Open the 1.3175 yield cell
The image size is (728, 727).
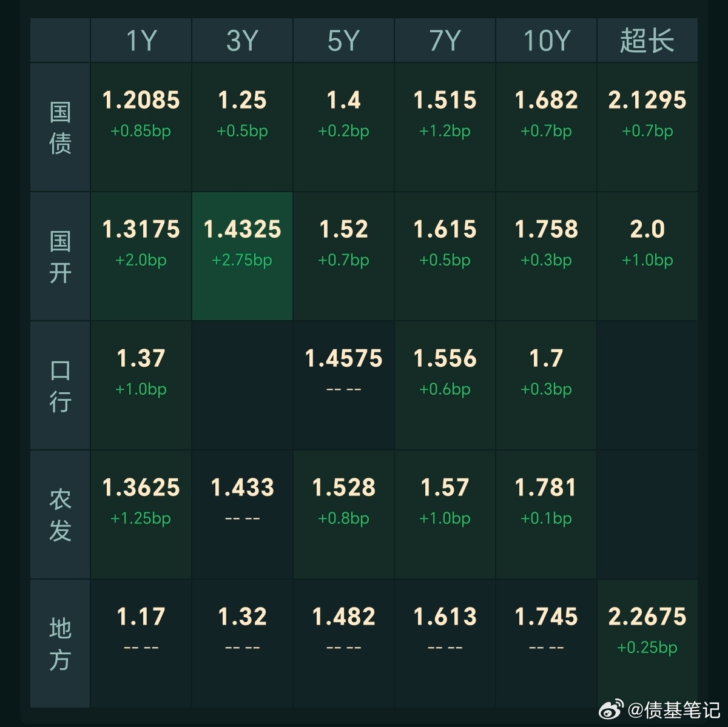[141, 256]
